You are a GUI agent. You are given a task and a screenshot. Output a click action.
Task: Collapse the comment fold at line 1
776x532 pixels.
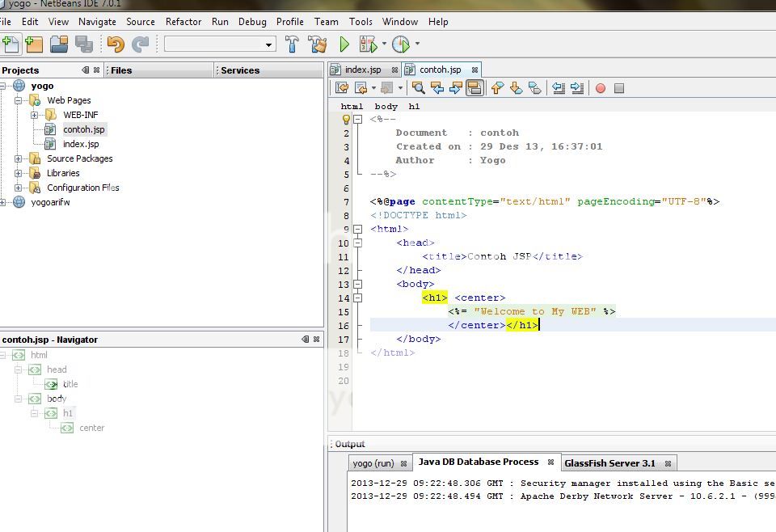tap(357, 120)
